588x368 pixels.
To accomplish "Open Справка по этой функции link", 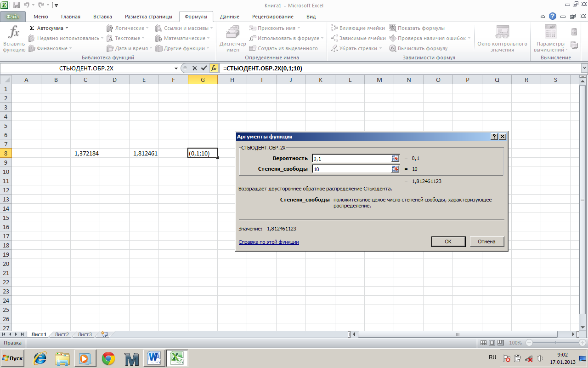I will (269, 242).
